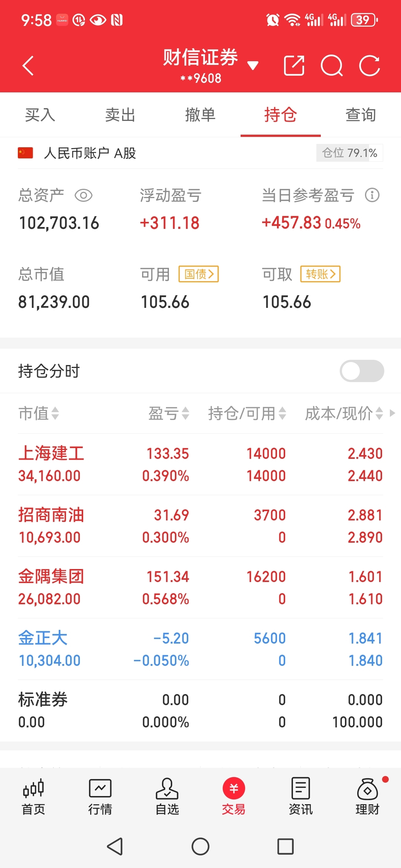Switch to the 买入 tab
The height and width of the screenshot is (868, 401).
(40, 115)
